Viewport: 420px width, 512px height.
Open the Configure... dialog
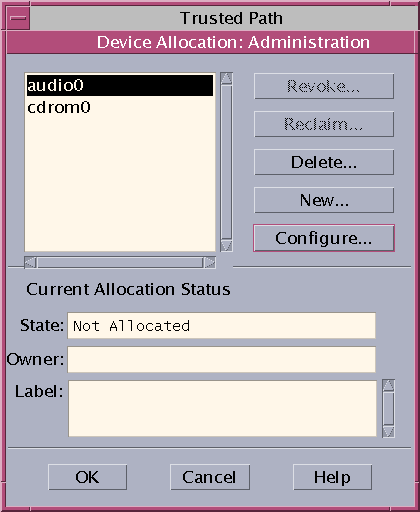[x=324, y=238]
